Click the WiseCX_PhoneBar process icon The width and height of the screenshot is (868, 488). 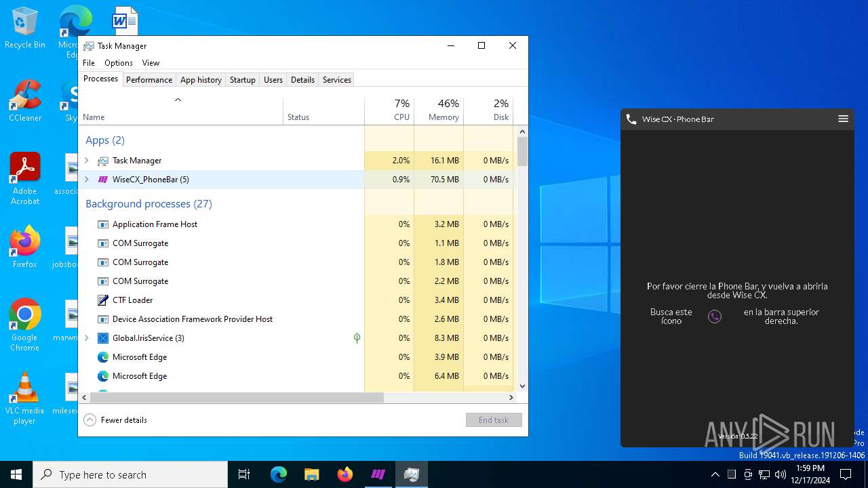tap(103, 180)
